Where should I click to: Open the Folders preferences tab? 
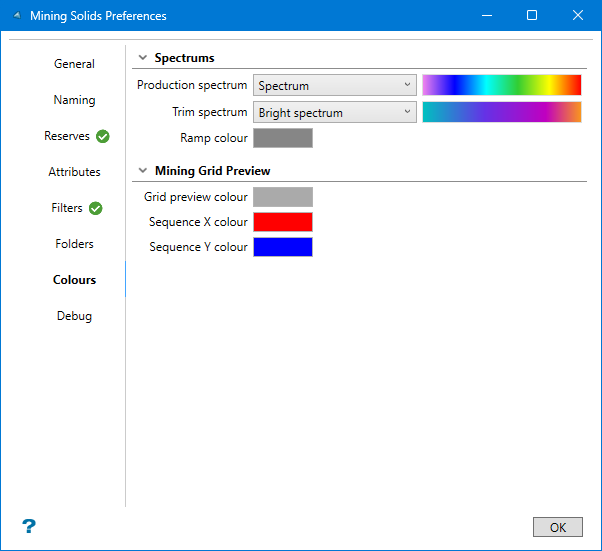pyautogui.click(x=74, y=244)
